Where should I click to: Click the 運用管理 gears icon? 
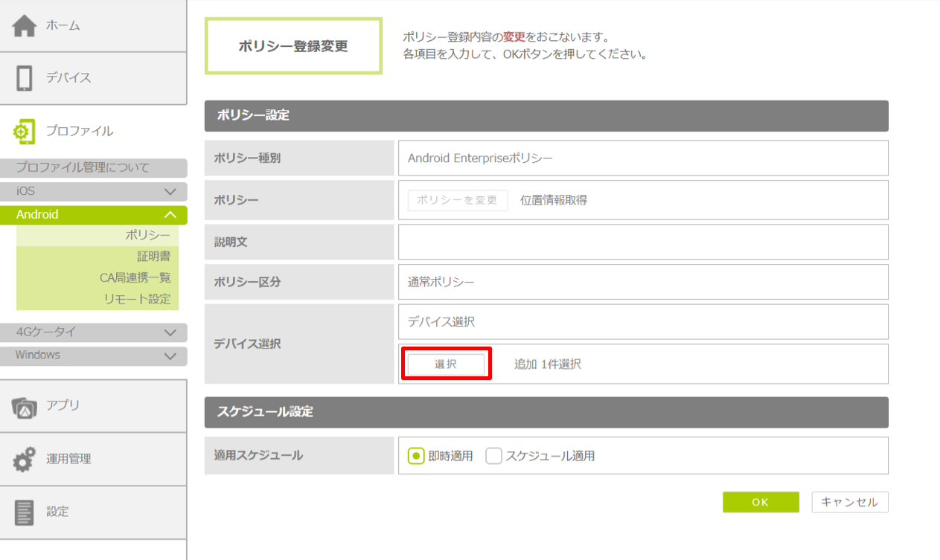24,459
